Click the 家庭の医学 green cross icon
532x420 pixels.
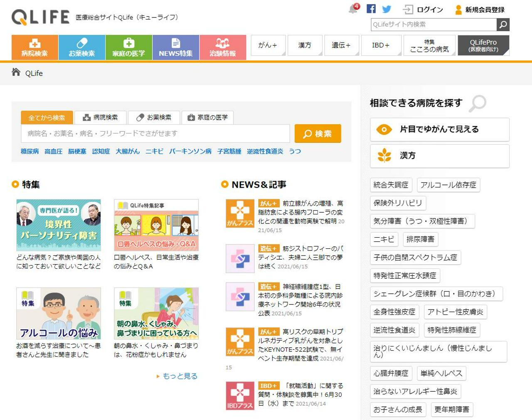click(x=129, y=42)
